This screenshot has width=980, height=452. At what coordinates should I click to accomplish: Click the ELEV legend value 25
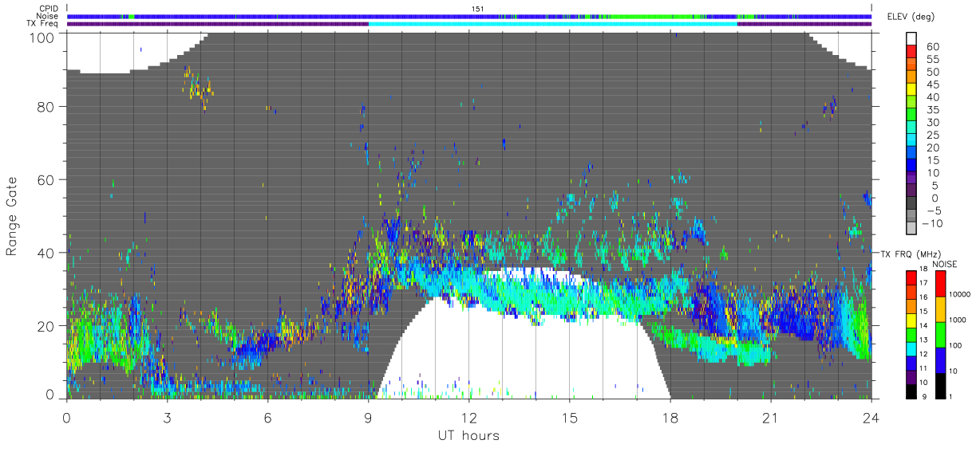pyautogui.click(x=935, y=135)
